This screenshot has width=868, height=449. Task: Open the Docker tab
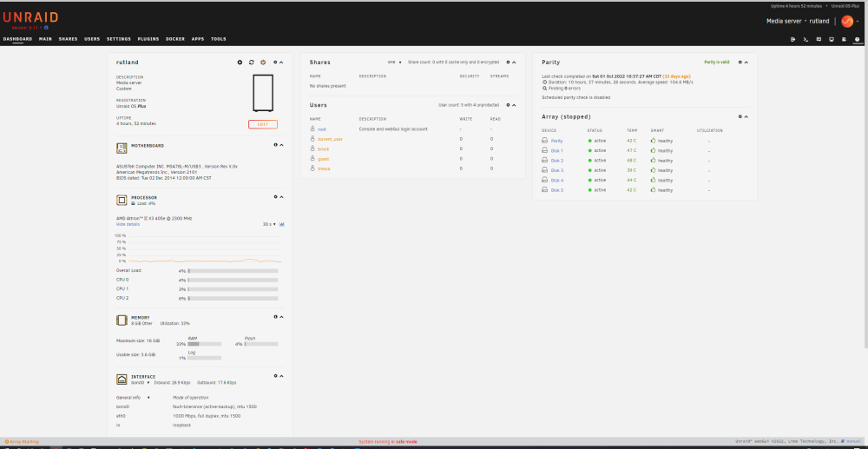click(175, 39)
